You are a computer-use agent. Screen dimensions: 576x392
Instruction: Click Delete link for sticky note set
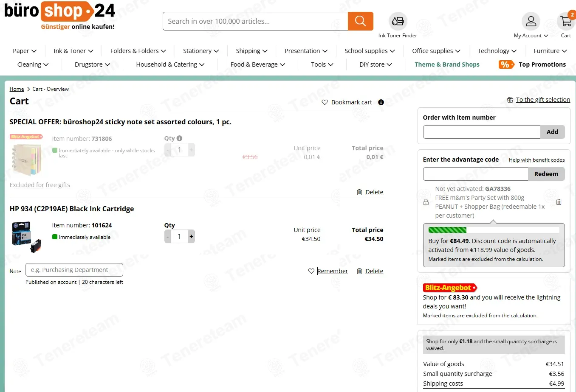tap(374, 192)
